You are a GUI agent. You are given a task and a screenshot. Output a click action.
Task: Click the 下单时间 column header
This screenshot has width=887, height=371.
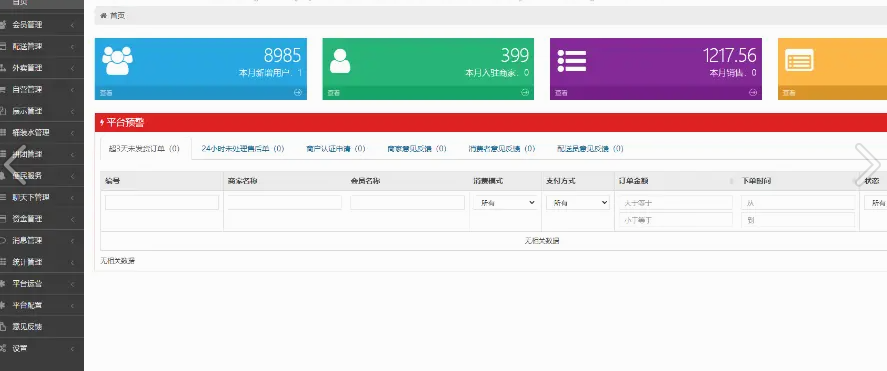tap(798, 181)
